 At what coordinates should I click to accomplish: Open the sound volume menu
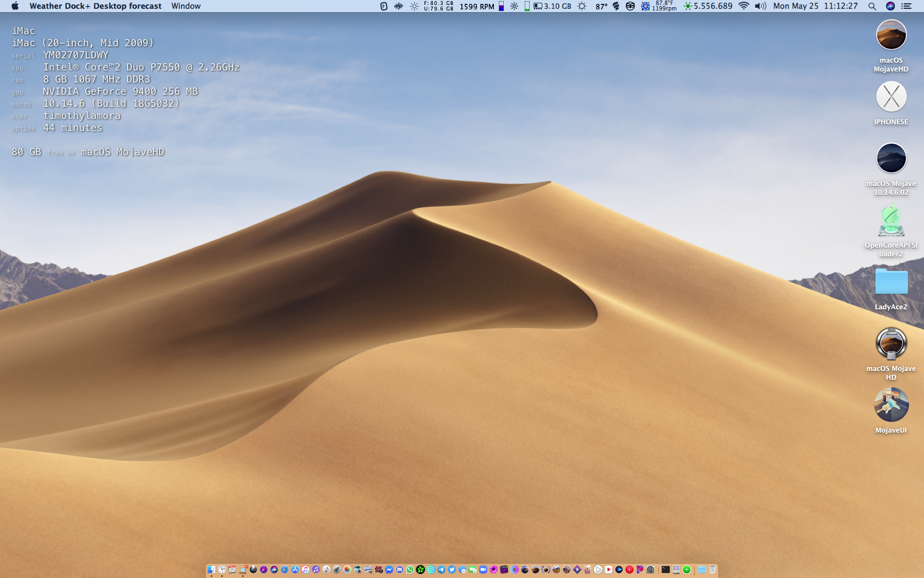[x=761, y=6]
